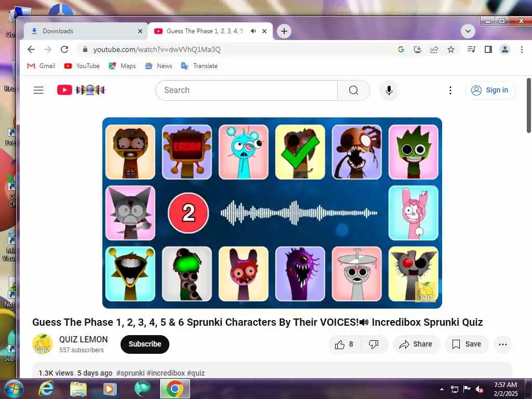Mute the tab via speaker icon
Viewport: 532px width, 399px height.
pyautogui.click(x=253, y=31)
